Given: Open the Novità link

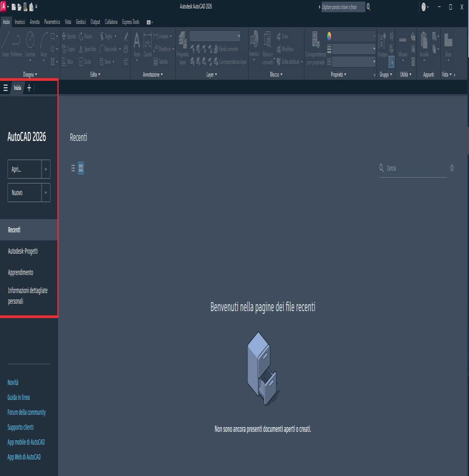Looking at the screenshot, I should tap(13, 382).
